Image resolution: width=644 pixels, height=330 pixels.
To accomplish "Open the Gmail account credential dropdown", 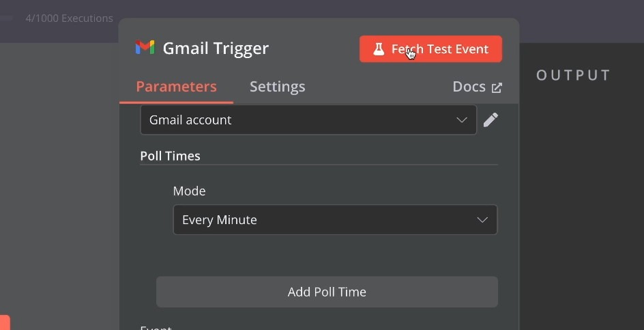I will 308,120.
